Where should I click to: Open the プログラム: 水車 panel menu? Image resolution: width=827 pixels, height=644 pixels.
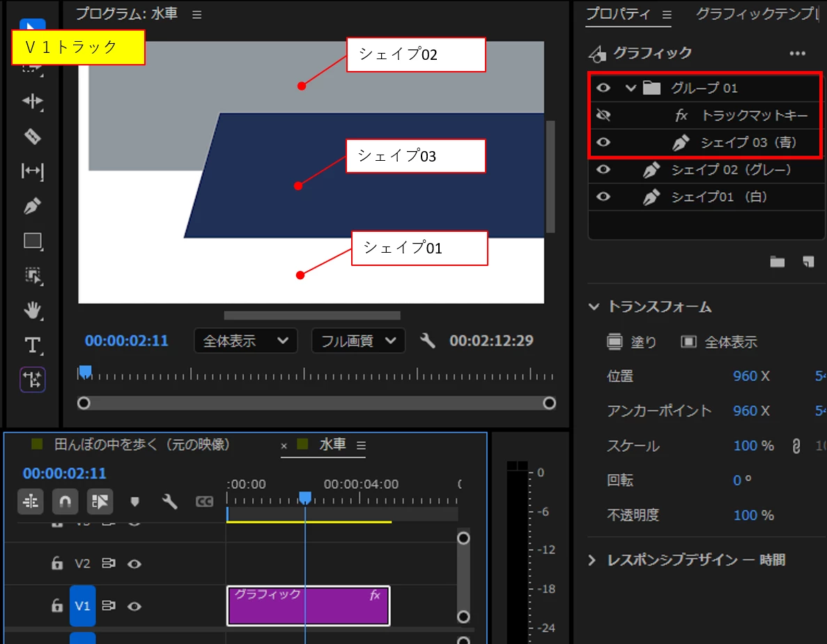coord(196,15)
